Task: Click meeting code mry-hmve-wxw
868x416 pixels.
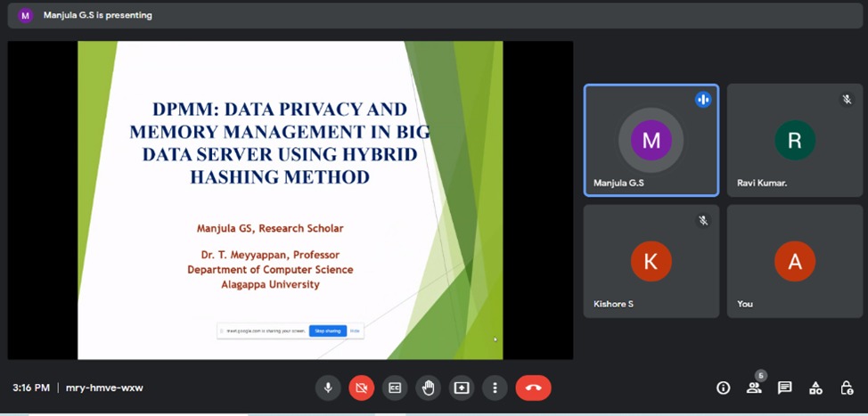Action: [x=104, y=387]
